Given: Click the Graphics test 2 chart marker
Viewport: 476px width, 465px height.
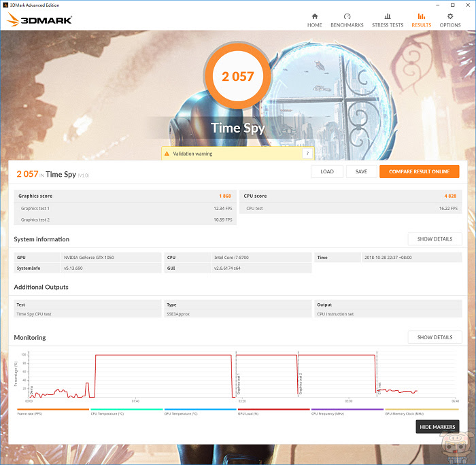Looking at the screenshot, I should tap(301, 384).
